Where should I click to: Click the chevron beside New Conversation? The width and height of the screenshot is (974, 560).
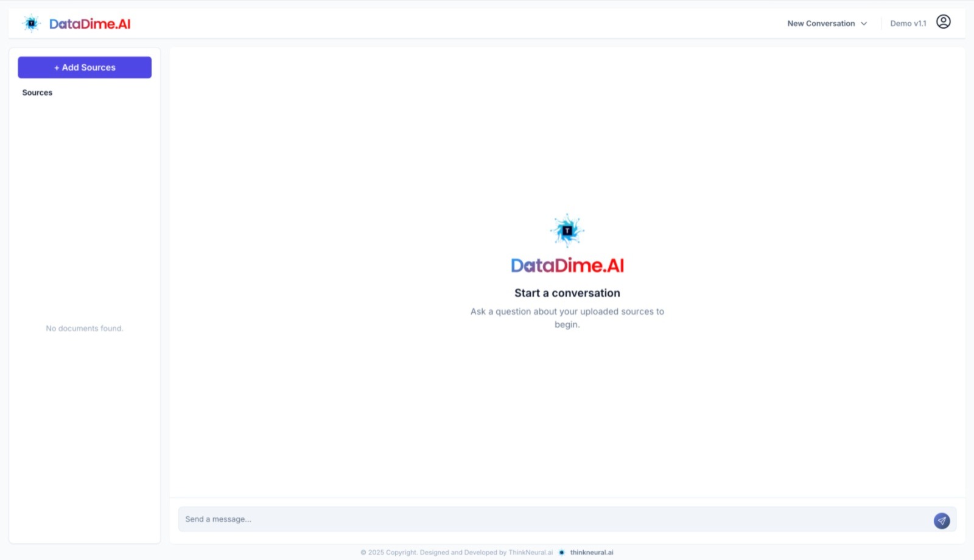click(864, 24)
